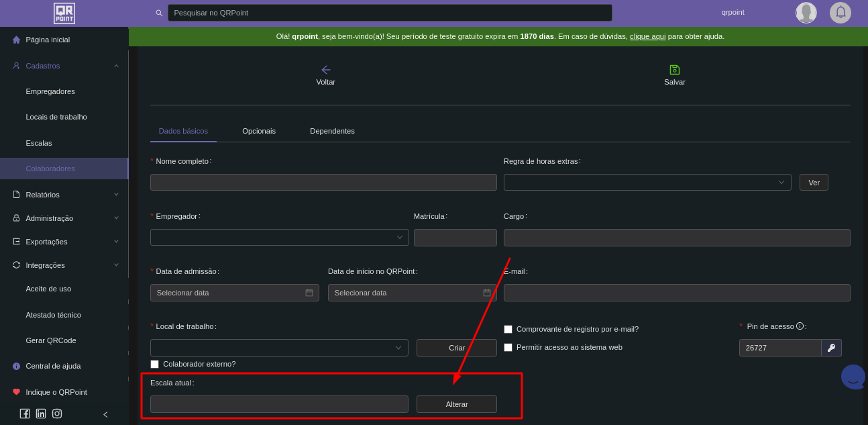The height and width of the screenshot is (425, 868).
Task: Check Permitir acesso ao sistema web
Action: [508, 347]
